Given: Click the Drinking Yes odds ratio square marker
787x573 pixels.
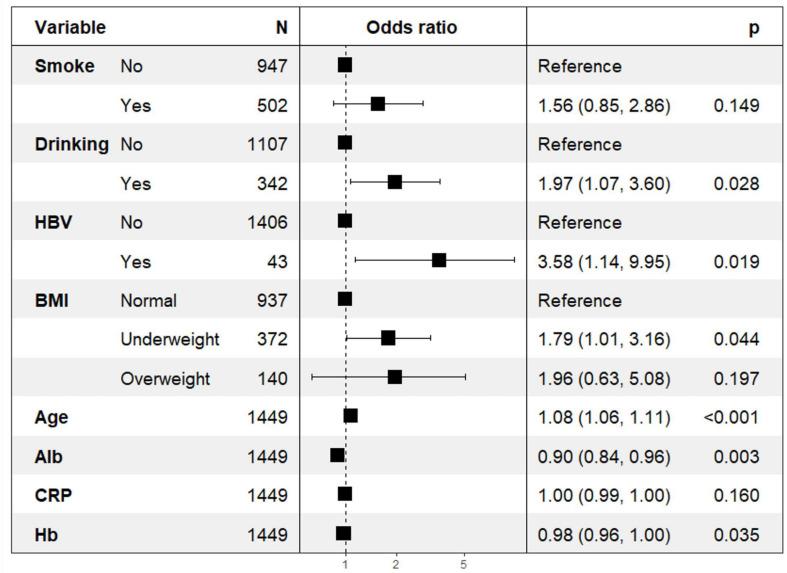Looking at the screenshot, I should 394,182.
